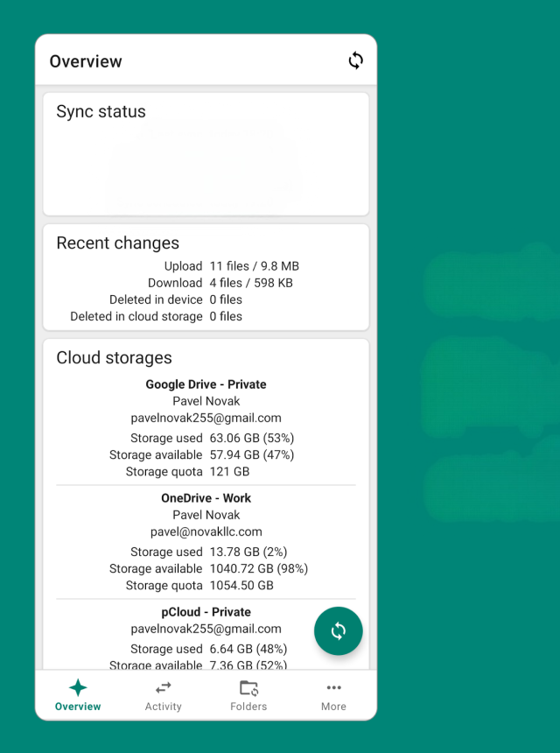Tap OneDrive's 1054.50 GB storage quota
Screen dimensions: 560x753
pos(241,585)
